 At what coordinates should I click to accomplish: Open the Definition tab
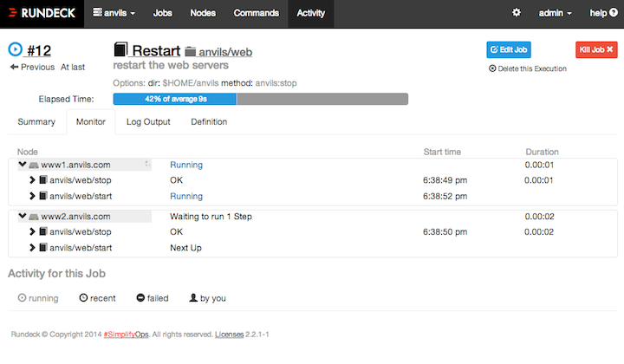(209, 121)
